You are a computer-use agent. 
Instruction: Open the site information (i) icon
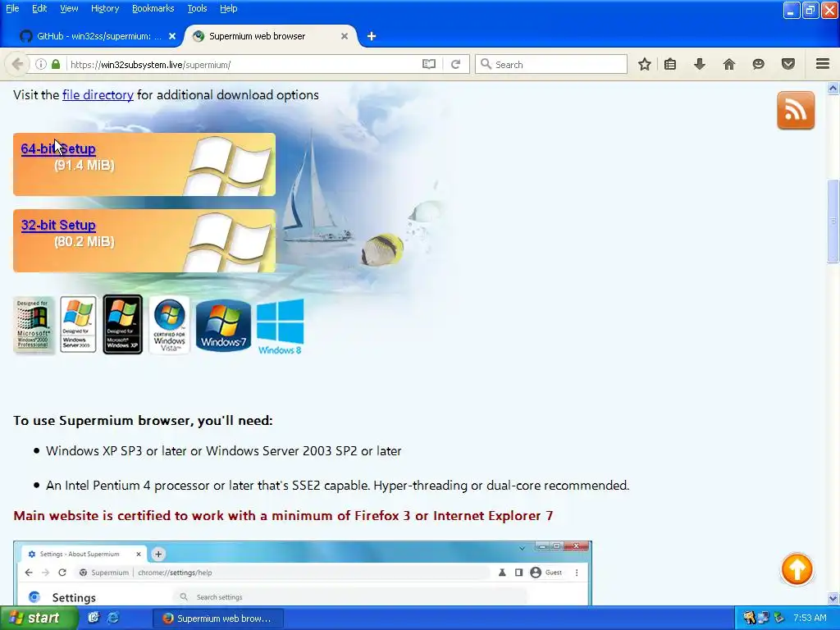(41, 64)
